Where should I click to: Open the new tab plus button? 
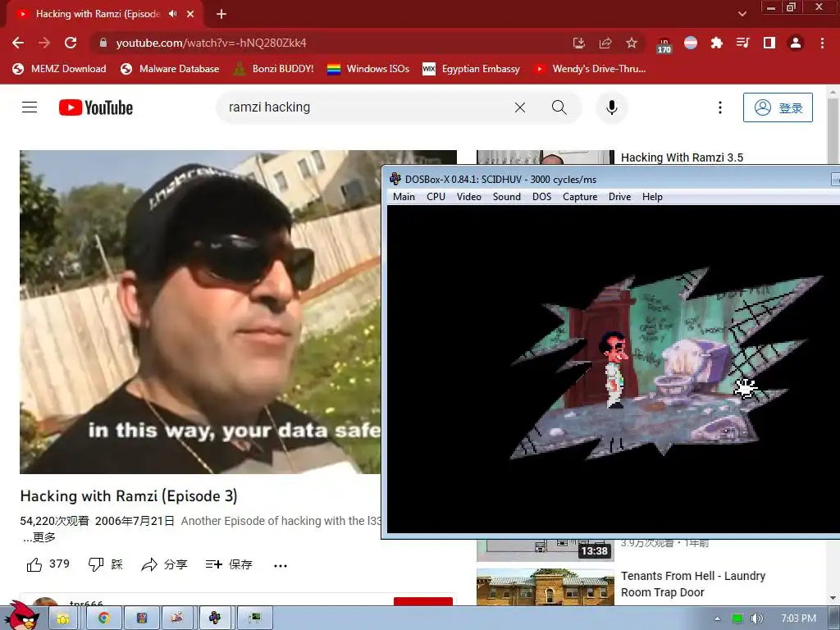click(x=221, y=15)
